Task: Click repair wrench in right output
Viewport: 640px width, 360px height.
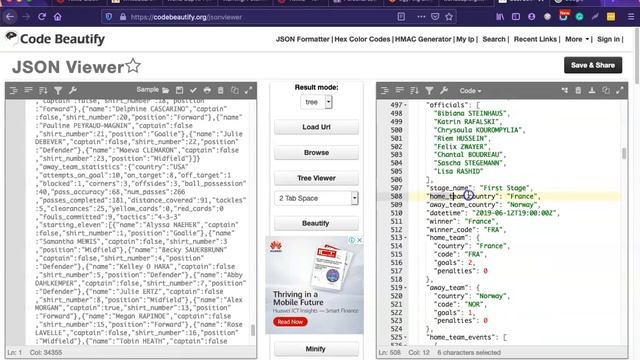Action: [444, 90]
